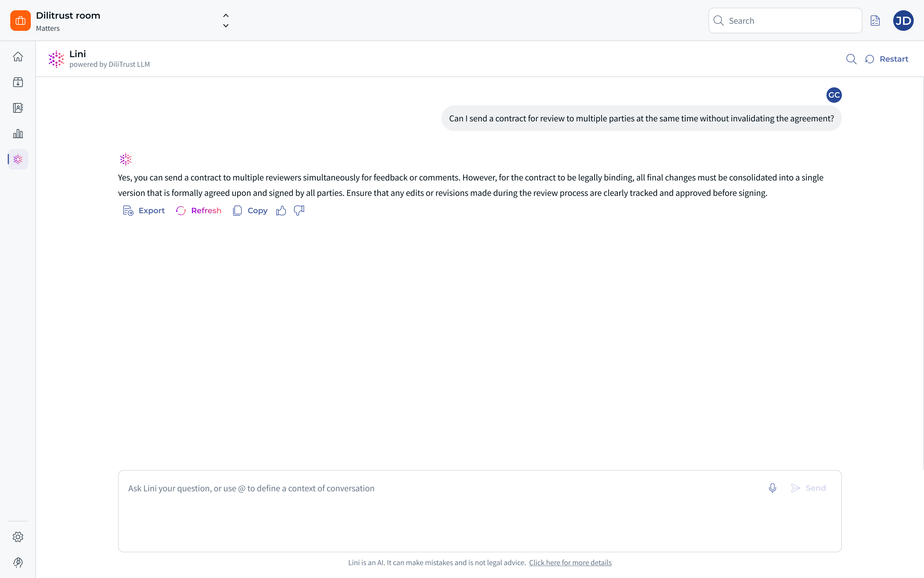Click the support headset icon in sidebar

18,562
